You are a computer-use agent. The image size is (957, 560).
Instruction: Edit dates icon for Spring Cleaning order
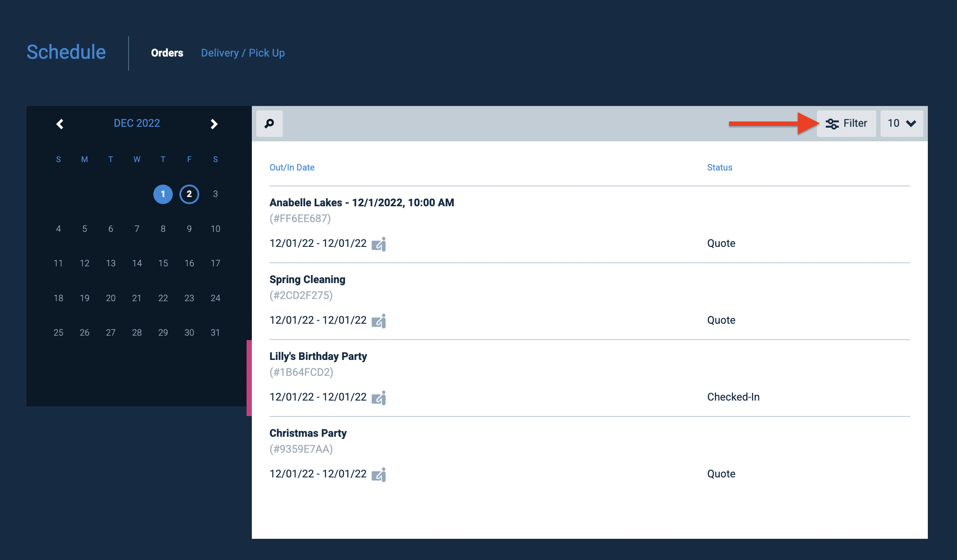point(379,321)
